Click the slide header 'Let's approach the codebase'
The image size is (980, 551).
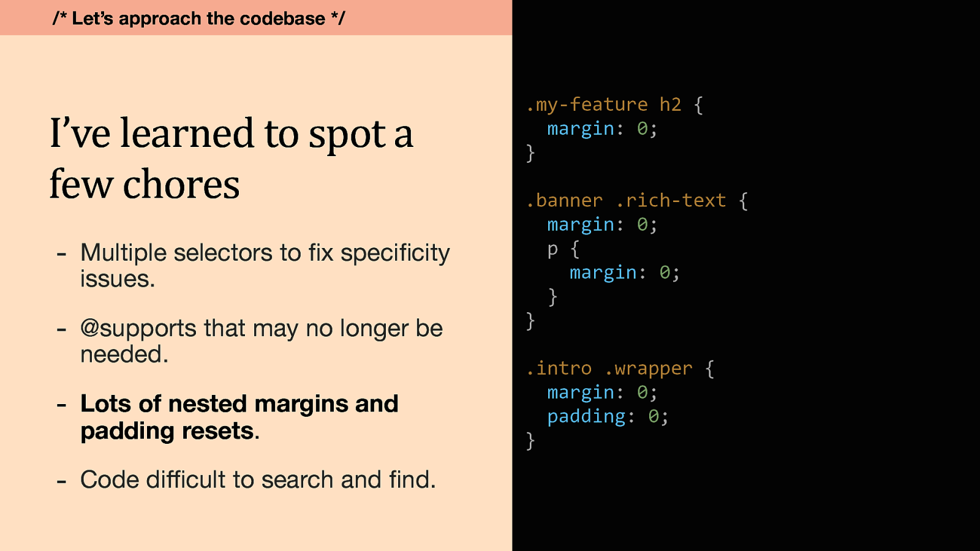click(x=198, y=18)
